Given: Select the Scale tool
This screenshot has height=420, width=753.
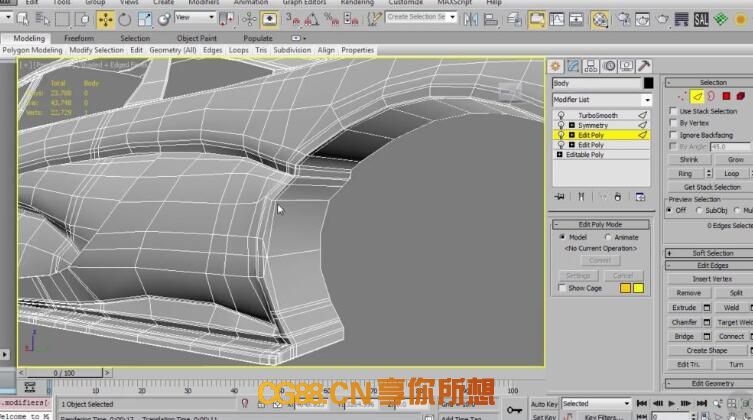Looking at the screenshot, I should click(144, 19).
